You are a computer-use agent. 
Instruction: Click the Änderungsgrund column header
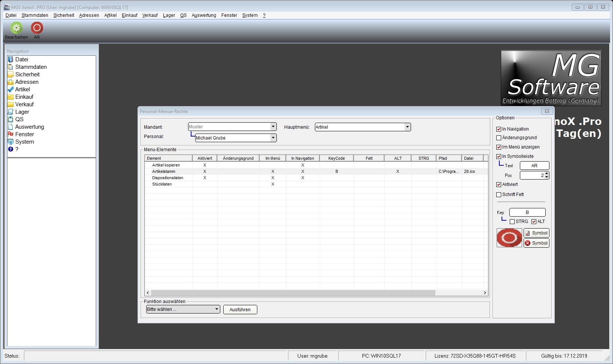pos(238,158)
